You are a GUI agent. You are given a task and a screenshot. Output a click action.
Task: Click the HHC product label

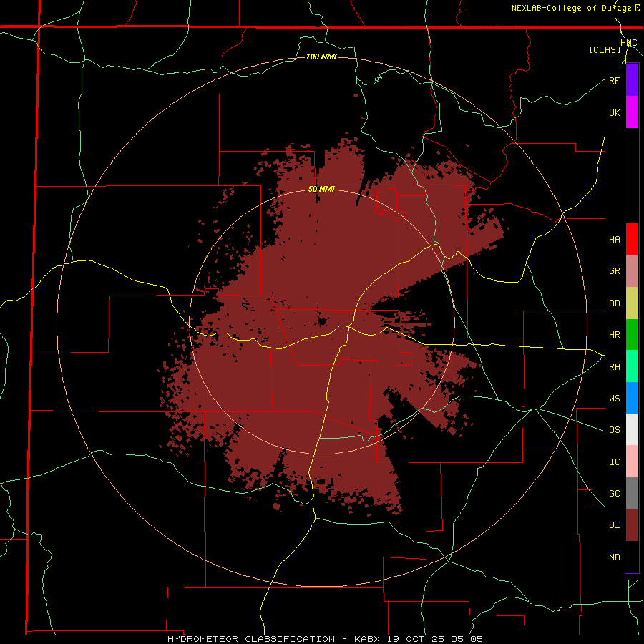click(x=629, y=43)
